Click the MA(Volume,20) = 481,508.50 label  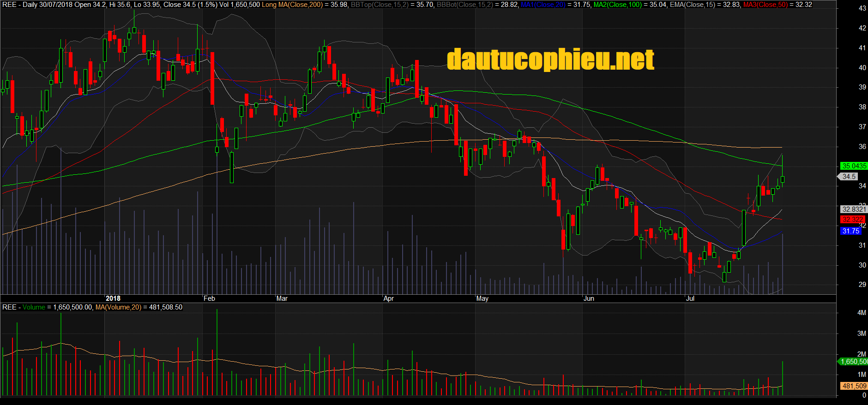point(139,307)
